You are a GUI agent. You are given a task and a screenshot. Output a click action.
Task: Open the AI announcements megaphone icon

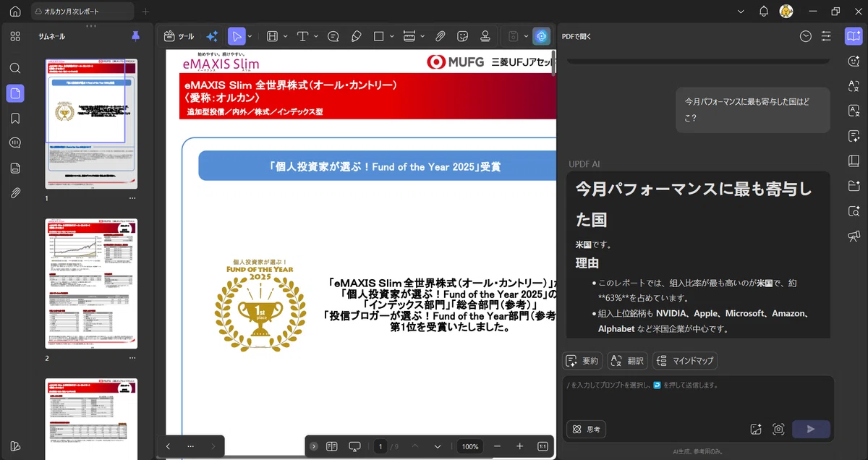coord(854,236)
